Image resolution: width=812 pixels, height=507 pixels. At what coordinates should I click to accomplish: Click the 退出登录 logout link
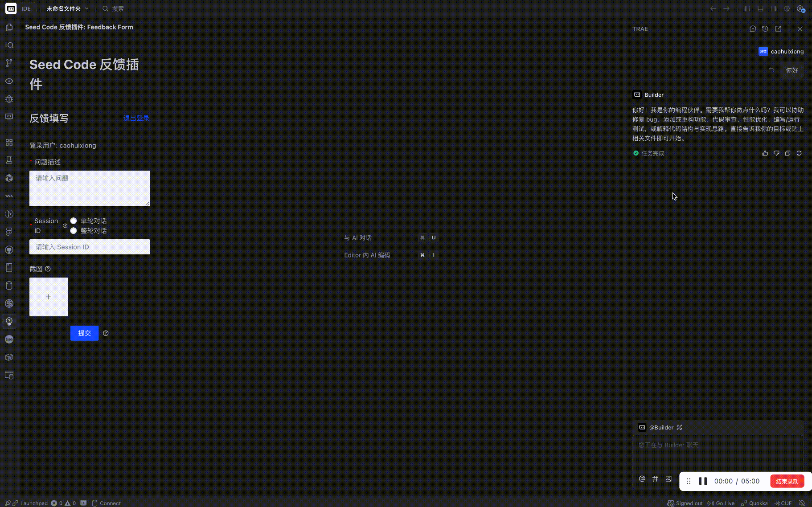tap(136, 118)
